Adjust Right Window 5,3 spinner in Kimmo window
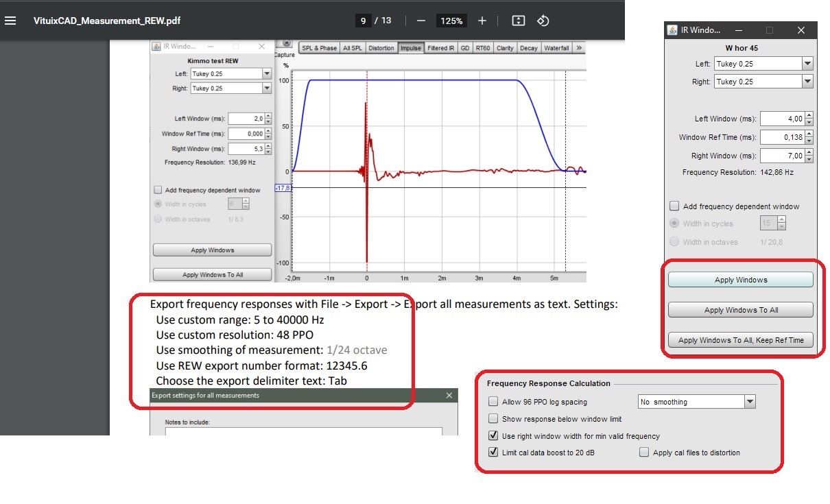The width and height of the screenshot is (830, 504). [x=268, y=149]
